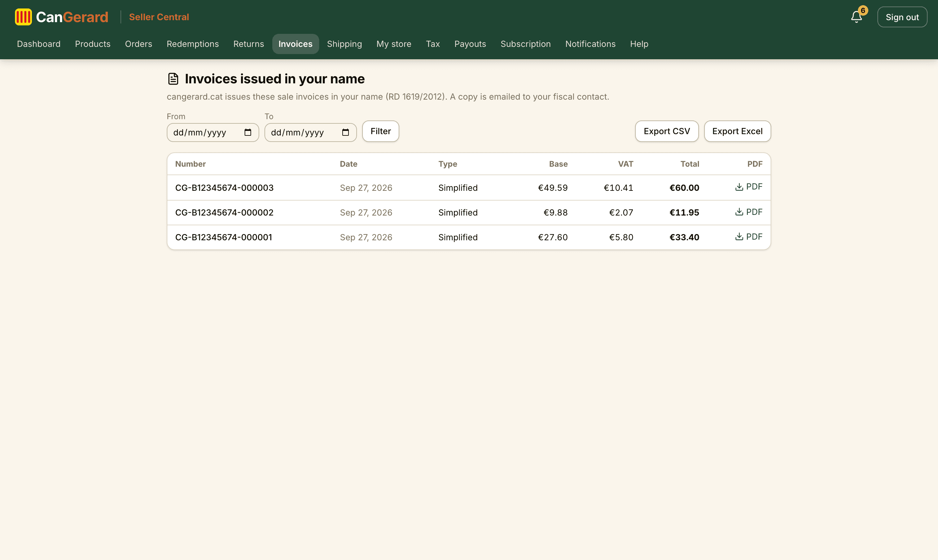938x560 pixels.
Task: Click the Date column header
Action: pos(348,164)
